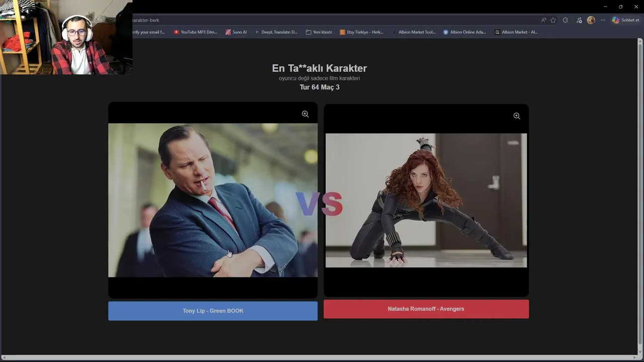Zoom into Natasha Romanoff image with magnifier
The image size is (644, 362).
point(517,116)
